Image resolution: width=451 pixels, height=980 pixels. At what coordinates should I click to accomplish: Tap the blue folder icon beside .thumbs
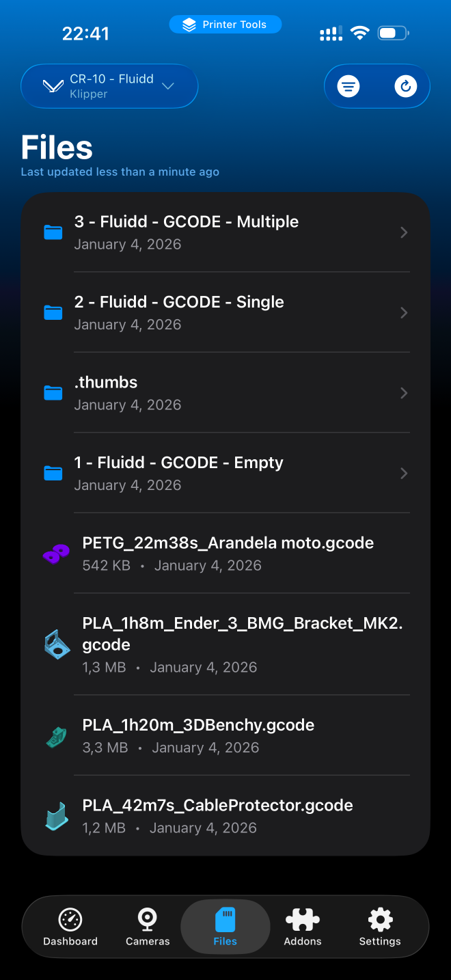pyautogui.click(x=53, y=393)
